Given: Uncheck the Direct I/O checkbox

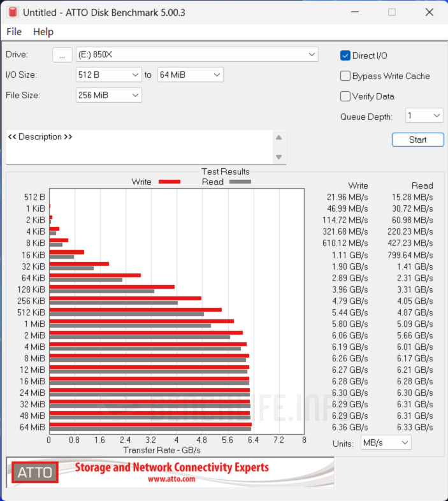Looking at the screenshot, I should [x=345, y=55].
